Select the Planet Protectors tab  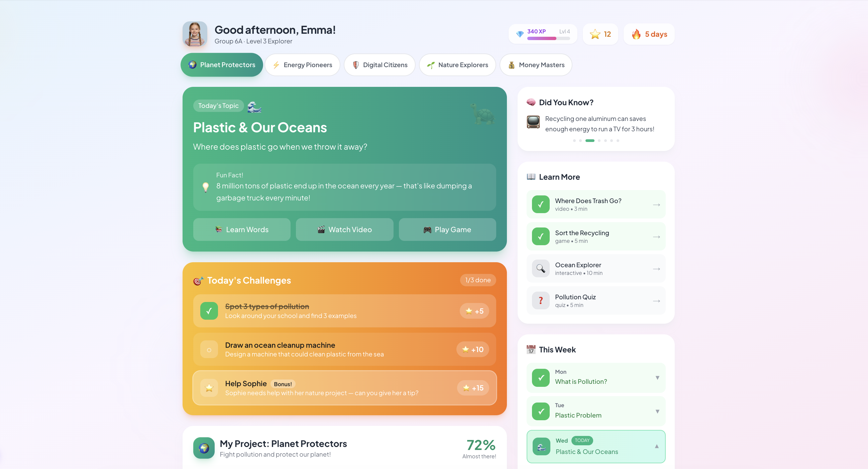tap(222, 65)
